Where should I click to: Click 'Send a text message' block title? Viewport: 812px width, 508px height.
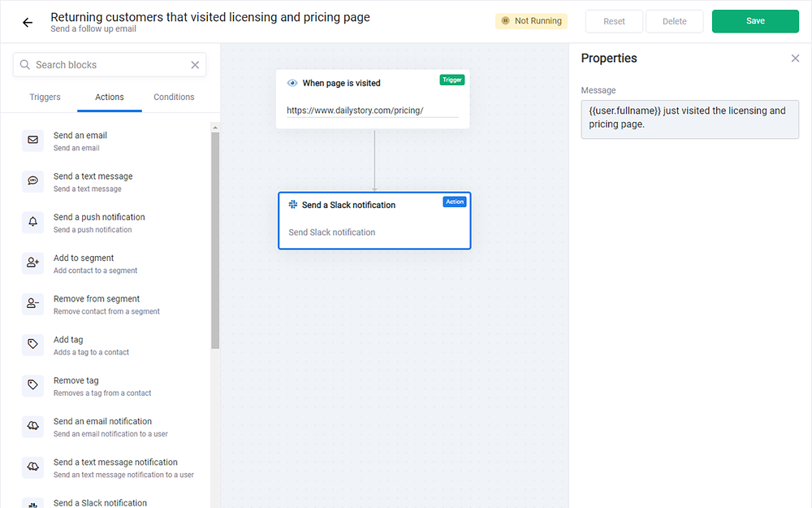point(93,176)
